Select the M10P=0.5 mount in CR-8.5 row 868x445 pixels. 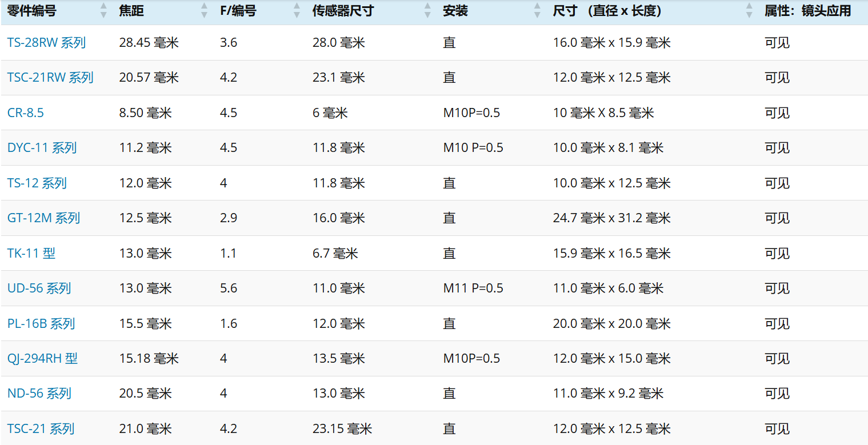point(471,113)
